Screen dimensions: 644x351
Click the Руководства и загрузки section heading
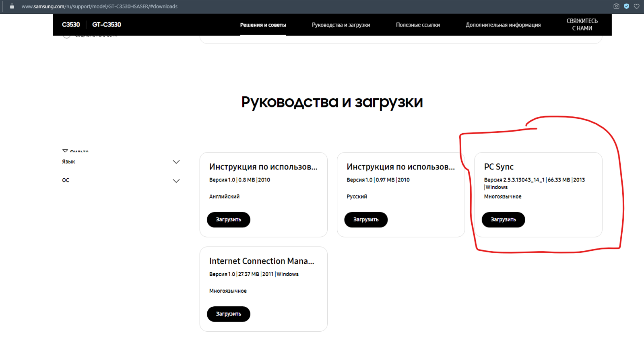click(332, 102)
